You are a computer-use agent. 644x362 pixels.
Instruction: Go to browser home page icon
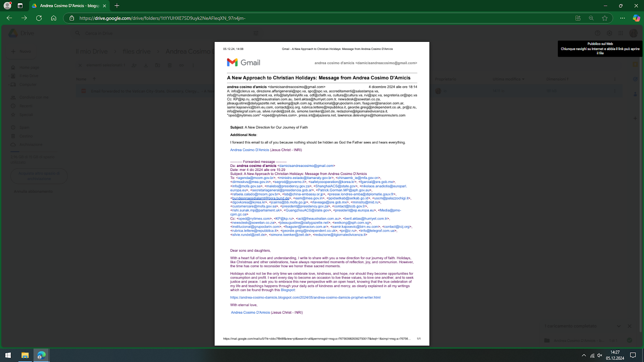(54, 18)
